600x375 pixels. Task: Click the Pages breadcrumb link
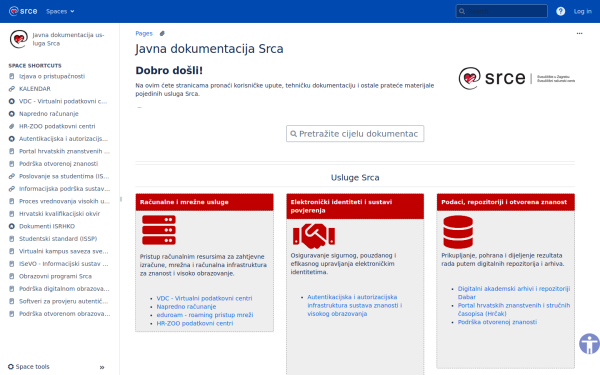pos(144,34)
